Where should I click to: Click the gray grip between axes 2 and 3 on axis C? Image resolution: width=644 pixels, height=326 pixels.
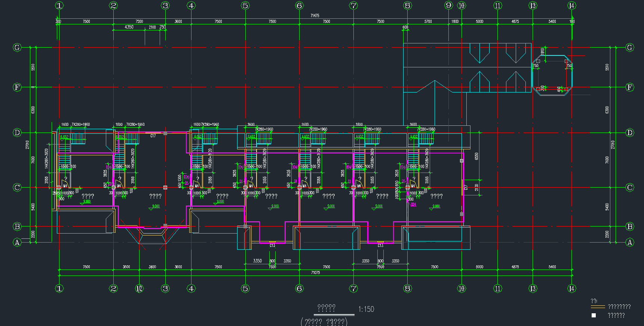pos(165,188)
